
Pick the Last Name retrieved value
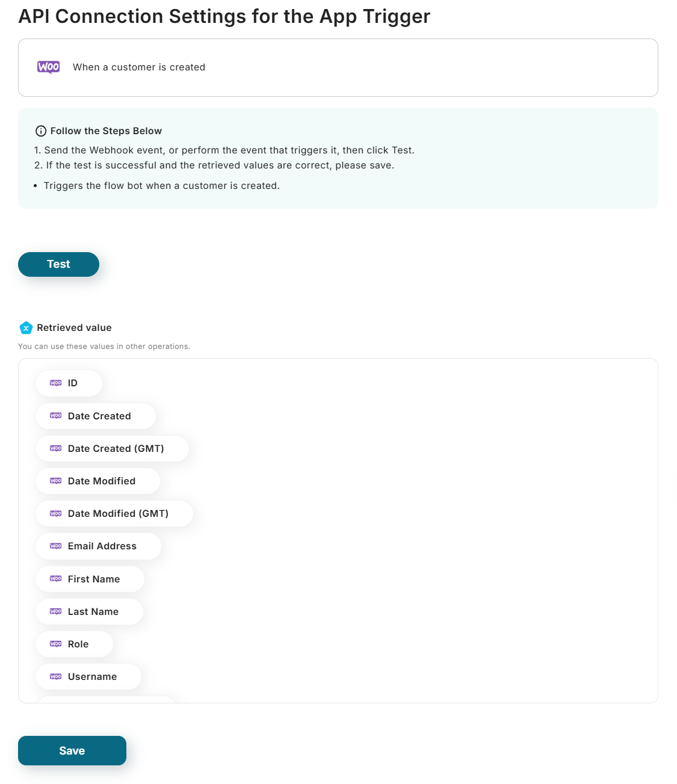coord(90,611)
